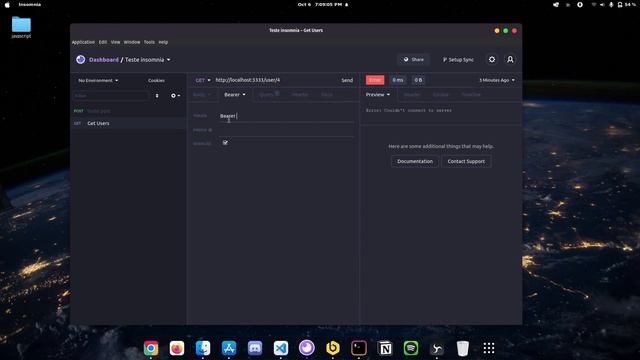This screenshot has width=640, height=360.
Task: Click the Prefix input field
Action: click(287, 130)
